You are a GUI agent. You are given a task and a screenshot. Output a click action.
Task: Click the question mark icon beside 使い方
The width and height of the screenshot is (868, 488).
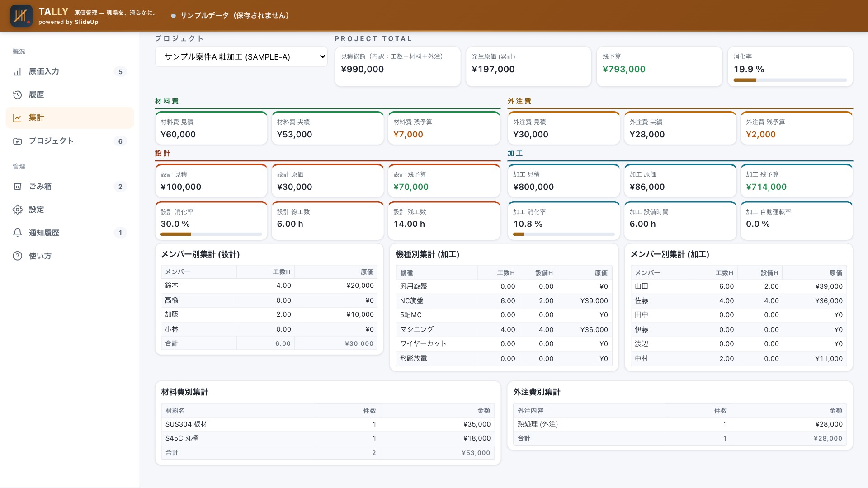(x=17, y=256)
